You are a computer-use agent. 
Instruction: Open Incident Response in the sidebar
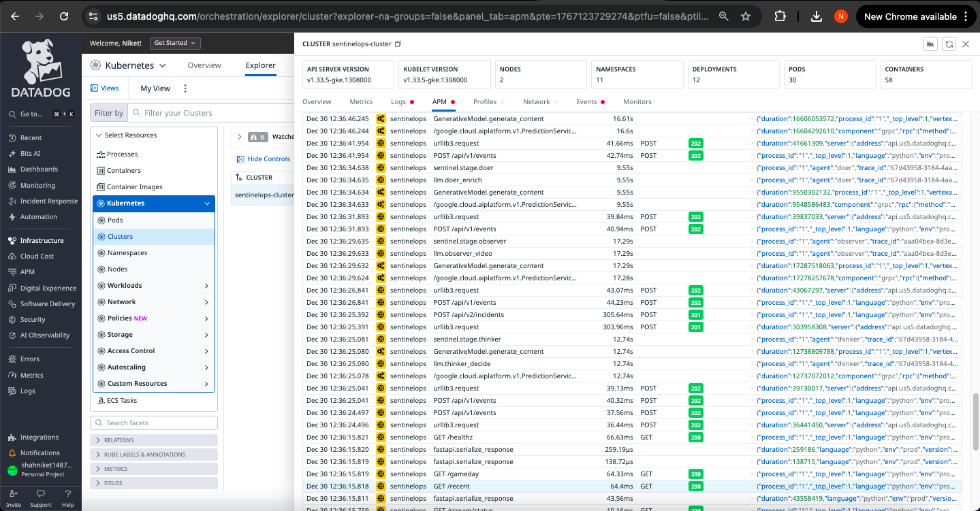pyautogui.click(x=49, y=201)
